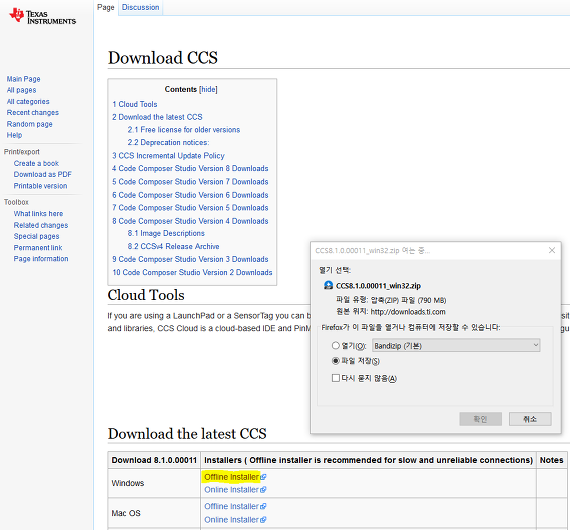Open Related changes in the Toolbox

[41, 225]
